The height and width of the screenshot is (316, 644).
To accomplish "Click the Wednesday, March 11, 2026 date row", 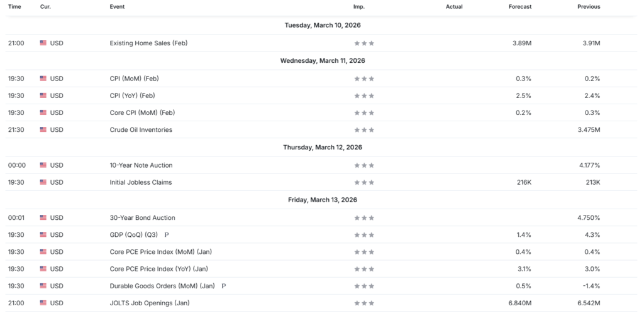I will tap(322, 61).
